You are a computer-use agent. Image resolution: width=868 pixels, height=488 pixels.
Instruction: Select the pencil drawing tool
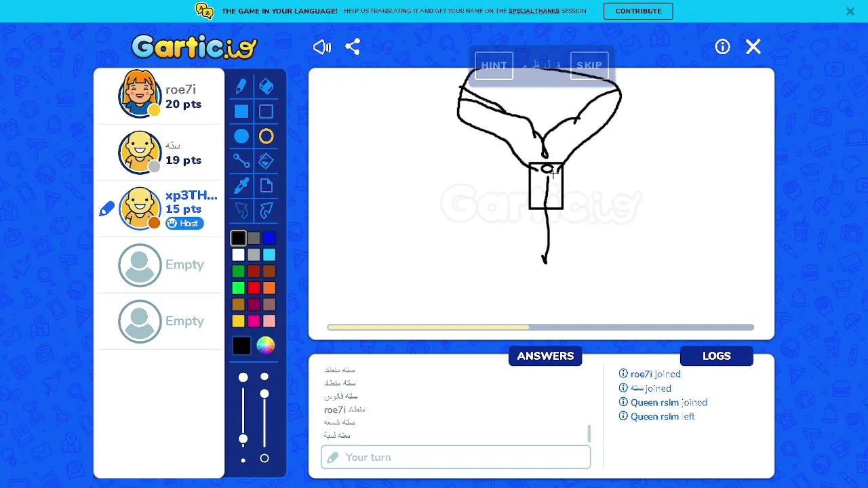(241, 86)
